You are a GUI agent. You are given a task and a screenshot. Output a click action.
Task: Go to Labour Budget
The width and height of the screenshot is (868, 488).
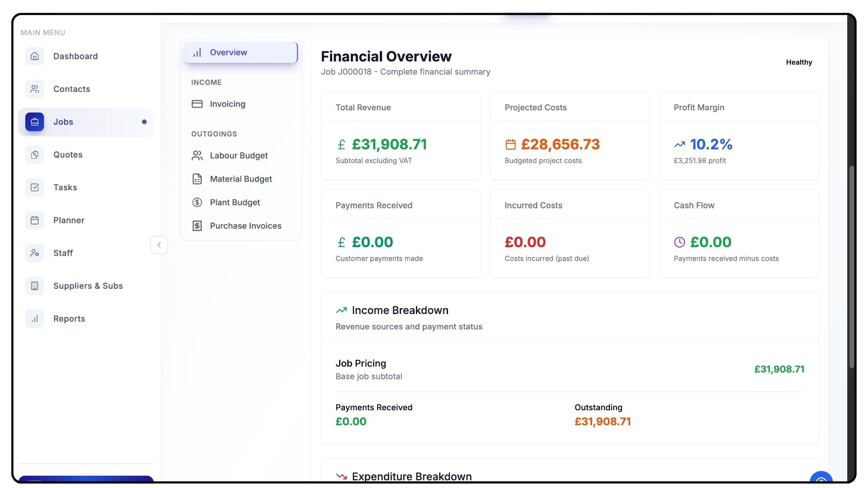[238, 155]
